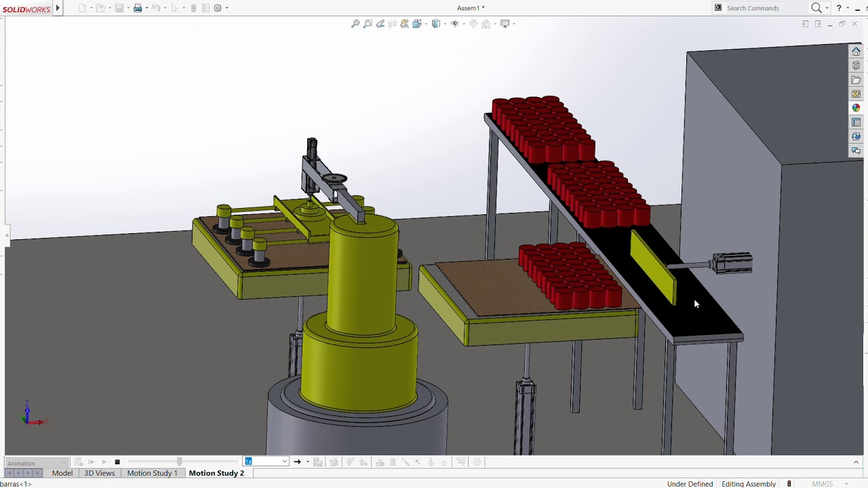The height and width of the screenshot is (488, 868).
Task: Open the Animation Wizard icon
Action: (334, 462)
